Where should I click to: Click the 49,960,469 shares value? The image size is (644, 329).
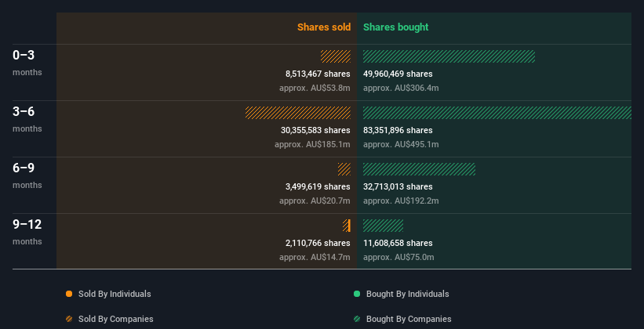pyautogui.click(x=398, y=74)
